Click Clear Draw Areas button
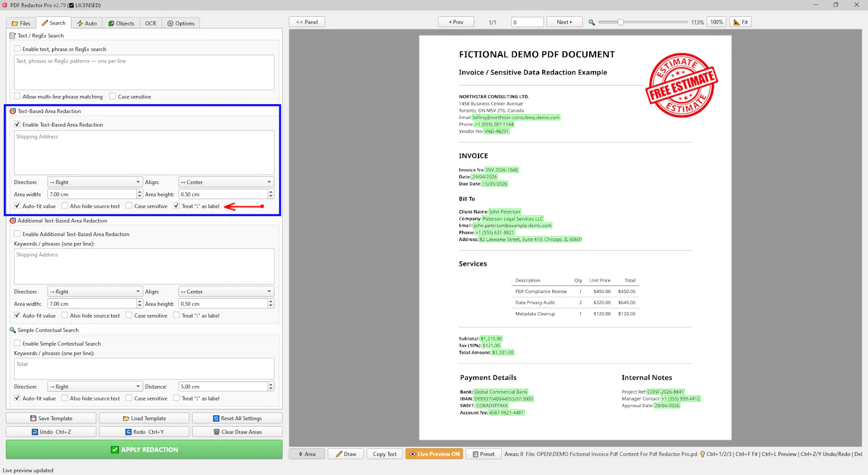Viewport: 868px width, 475px height. tap(237, 432)
